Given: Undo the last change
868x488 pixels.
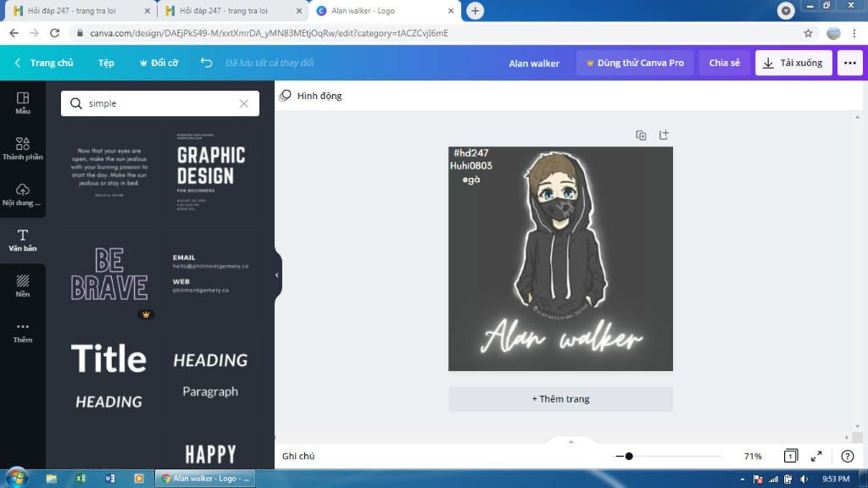Looking at the screenshot, I should coord(207,63).
